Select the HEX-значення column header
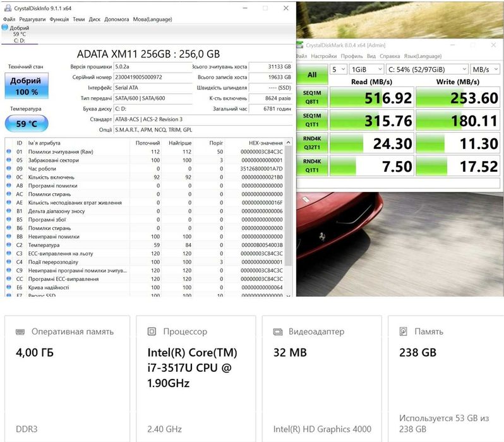 click(255, 143)
